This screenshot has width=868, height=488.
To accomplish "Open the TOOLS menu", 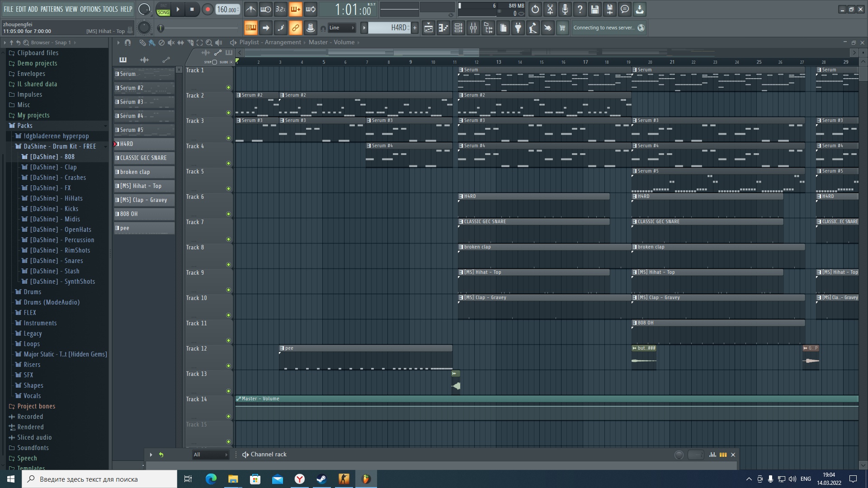I will (111, 8).
